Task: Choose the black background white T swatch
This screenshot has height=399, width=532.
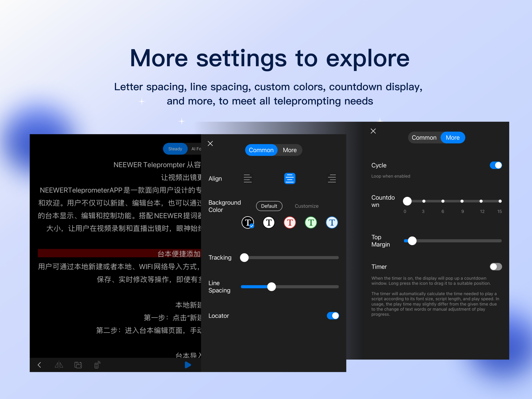Action: coord(248,222)
